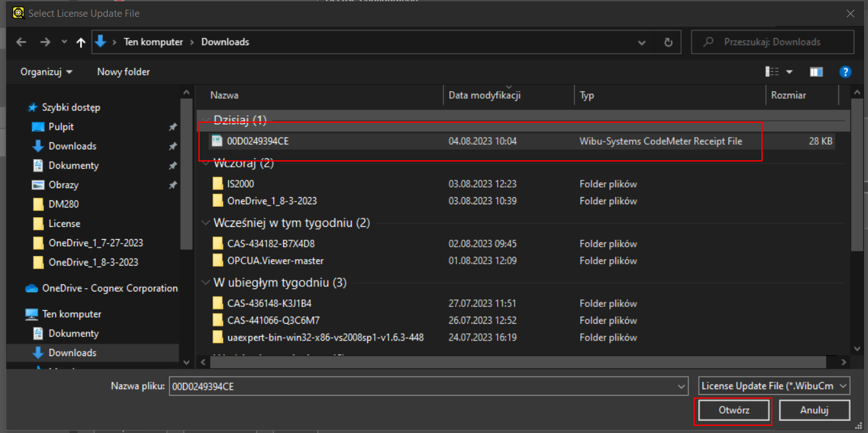Viewport: 868px width, 433px height.
Task: Show the preview pane icon
Action: [816, 72]
